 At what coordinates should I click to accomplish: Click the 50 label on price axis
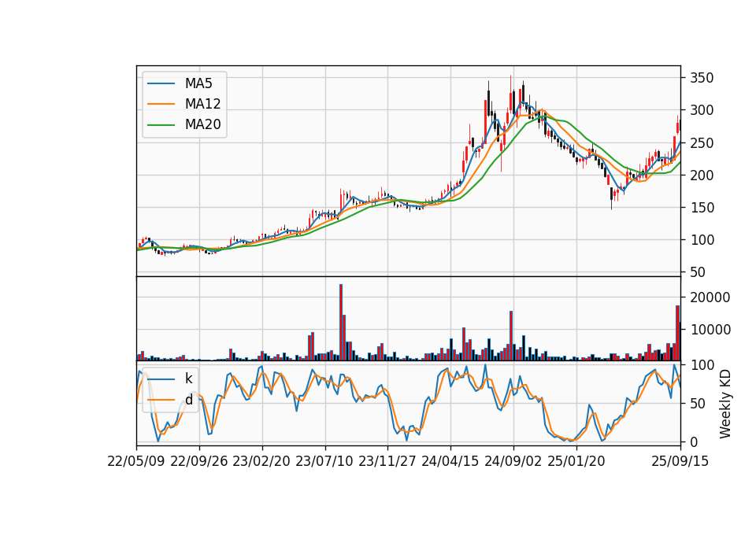pos(699,272)
